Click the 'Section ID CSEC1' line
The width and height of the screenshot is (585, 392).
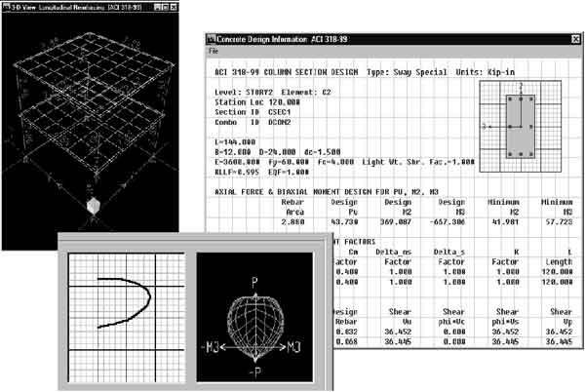pyautogui.click(x=253, y=112)
